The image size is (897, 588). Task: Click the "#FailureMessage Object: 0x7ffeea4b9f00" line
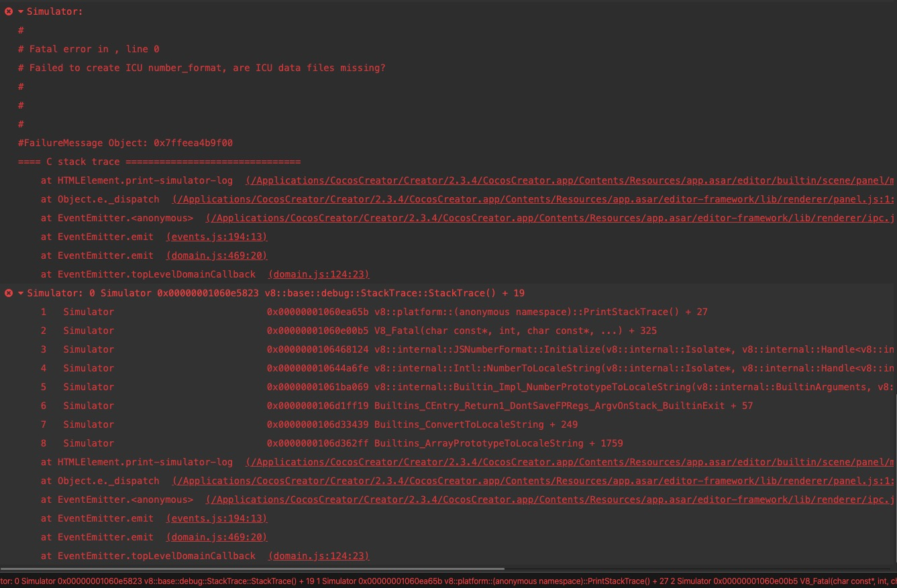(x=125, y=143)
